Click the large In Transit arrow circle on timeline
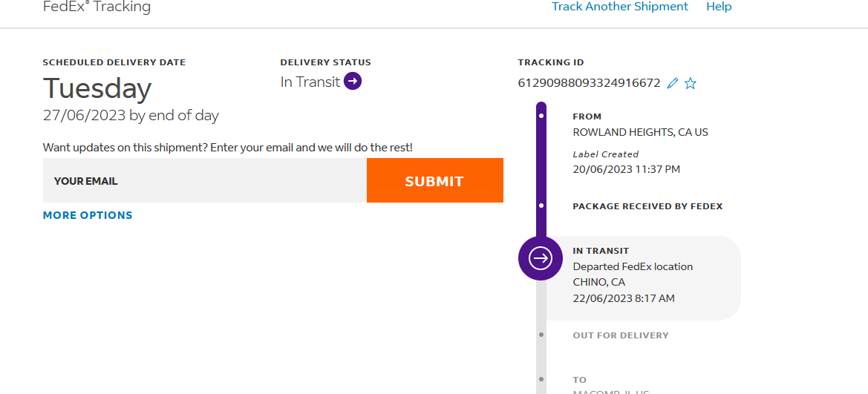The height and width of the screenshot is (394, 868). (541, 258)
